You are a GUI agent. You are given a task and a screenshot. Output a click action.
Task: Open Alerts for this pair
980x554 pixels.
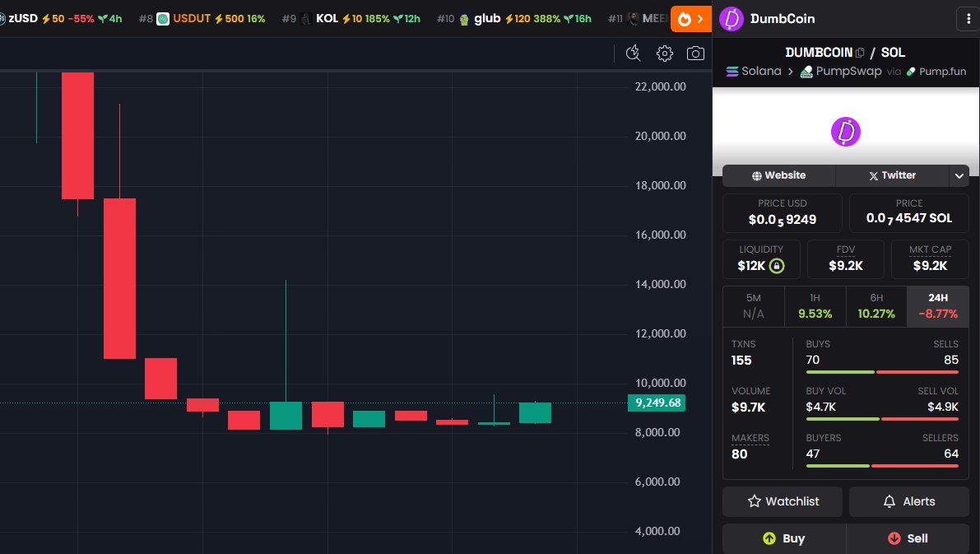click(x=908, y=501)
